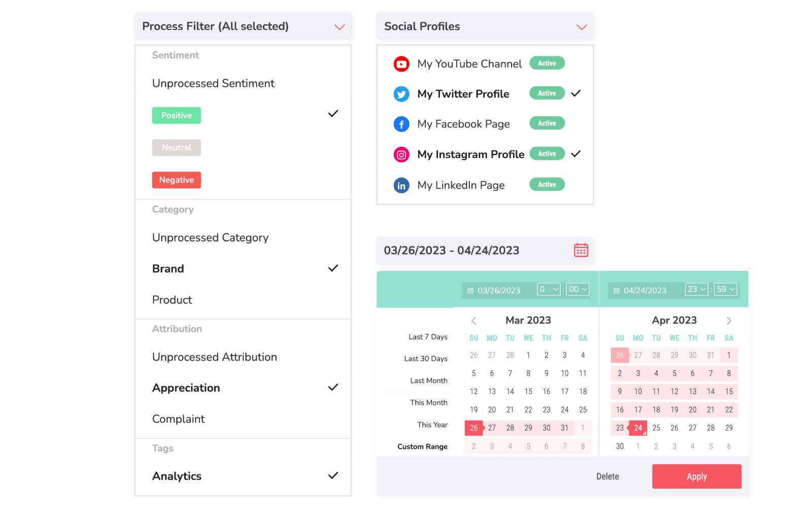Image resolution: width=812 pixels, height=508 pixels.
Task: Go to next month arrow
Action: click(729, 321)
